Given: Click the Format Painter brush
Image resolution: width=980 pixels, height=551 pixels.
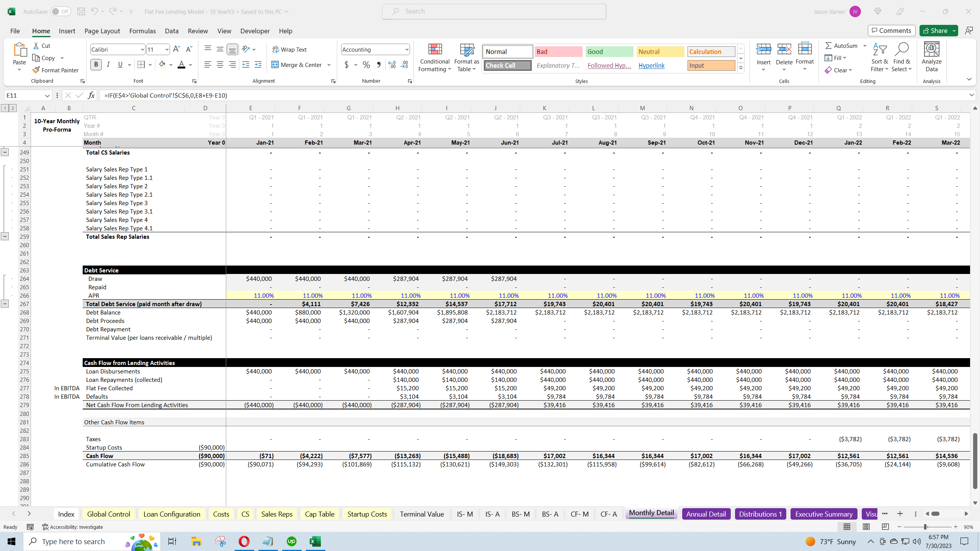Looking at the screenshot, I should [x=56, y=70].
